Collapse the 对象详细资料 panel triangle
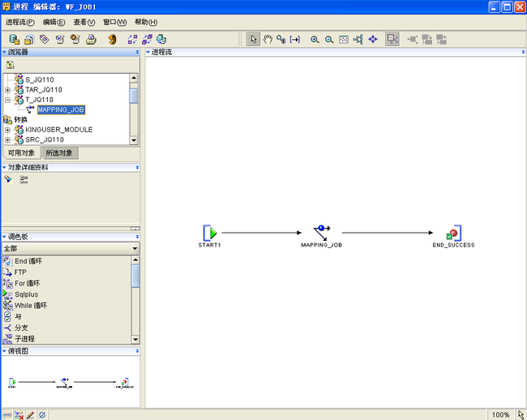 click(4, 167)
